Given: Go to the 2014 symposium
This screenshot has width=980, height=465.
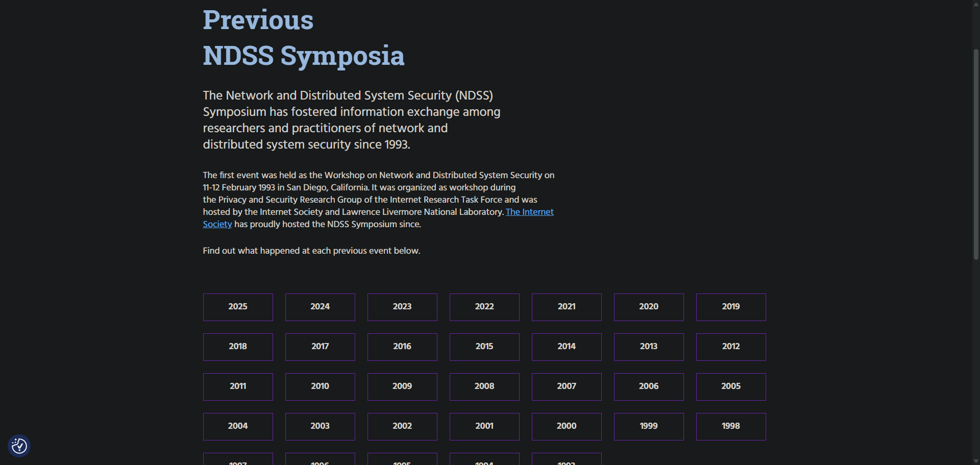Looking at the screenshot, I should click(x=567, y=347).
